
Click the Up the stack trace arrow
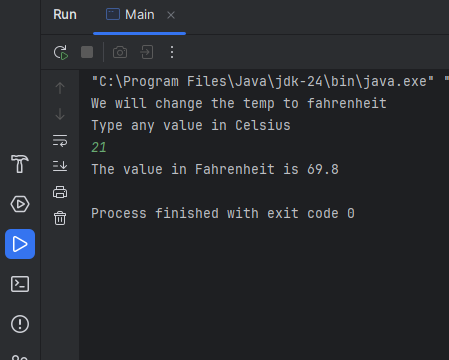(x=60, y=88)
